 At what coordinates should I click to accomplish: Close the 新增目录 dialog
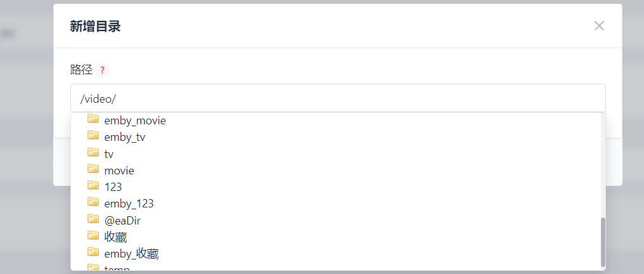tap(599, 26)
